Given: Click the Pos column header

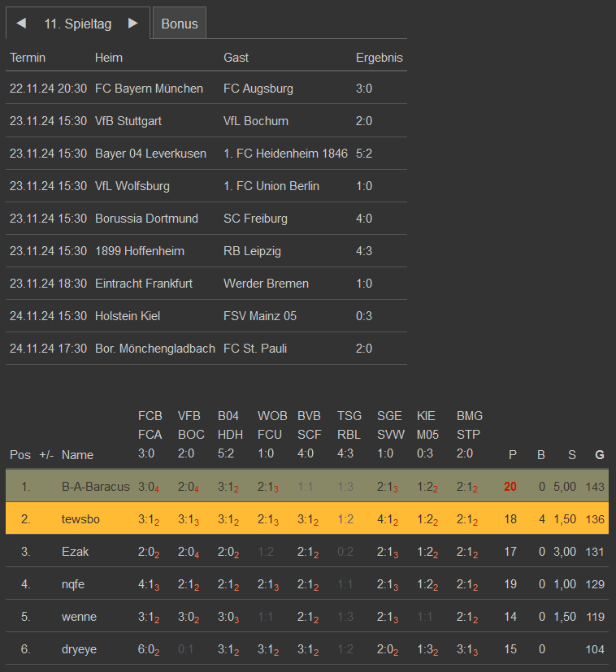Looking at the screenshot, I should tap(20, 455).
